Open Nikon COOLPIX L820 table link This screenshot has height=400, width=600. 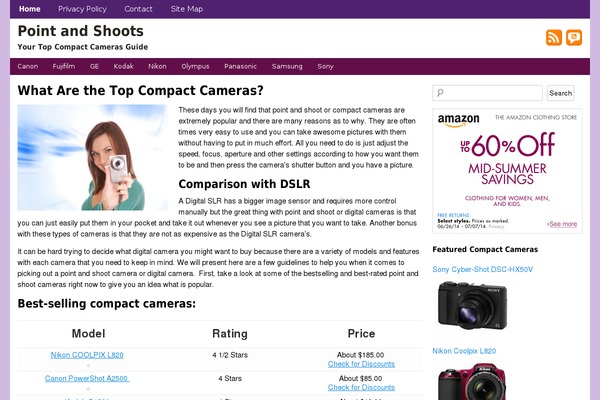pyautogui.click(x=87, y=355)
